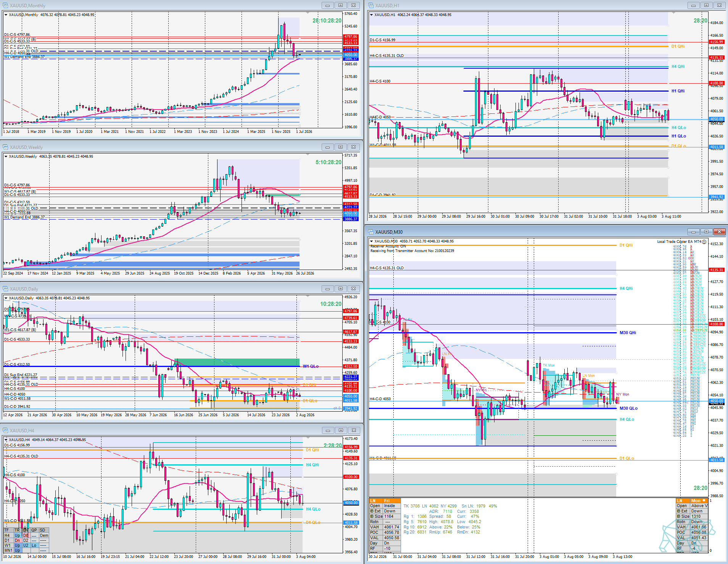Click 'Local Trade Copier EA MT4' label

coord(679,242)
